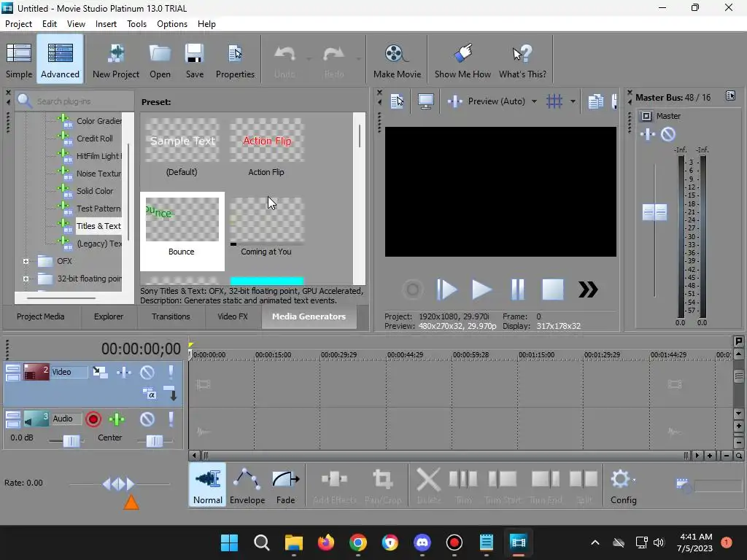Click the Search plug-ins field
747x560 pixels.
pos(75,101)
